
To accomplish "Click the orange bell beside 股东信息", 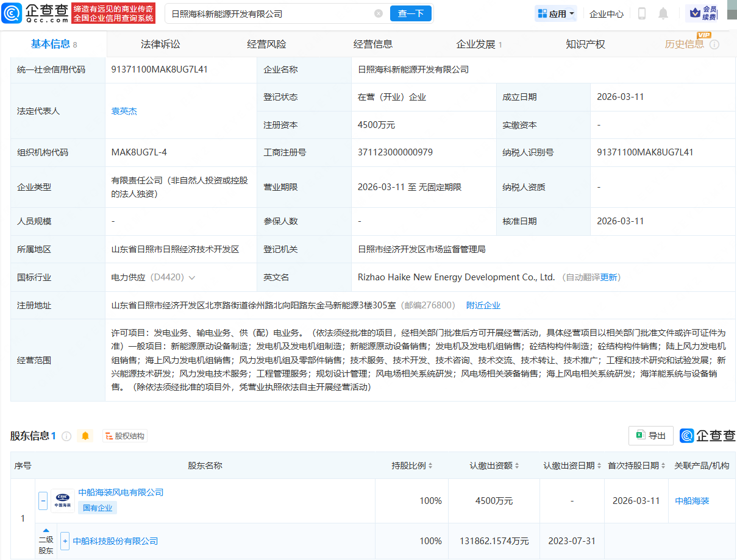I will 85,436.
